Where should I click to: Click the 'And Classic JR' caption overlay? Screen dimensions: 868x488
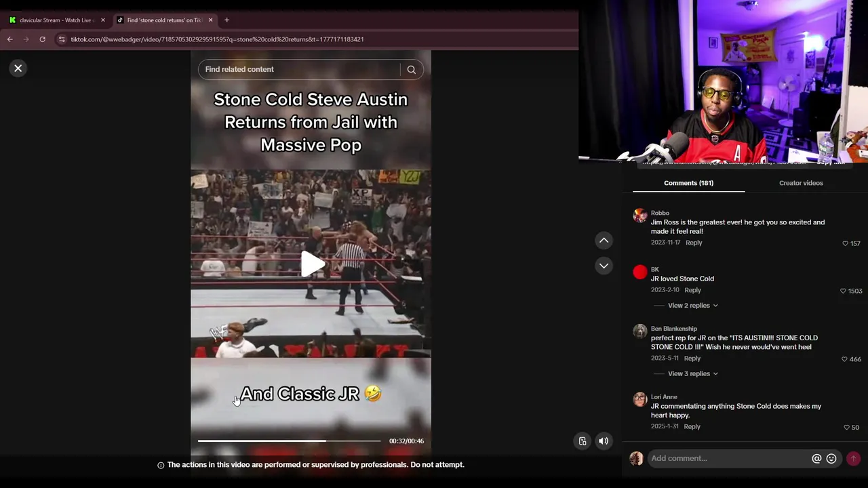pos(311,394)
